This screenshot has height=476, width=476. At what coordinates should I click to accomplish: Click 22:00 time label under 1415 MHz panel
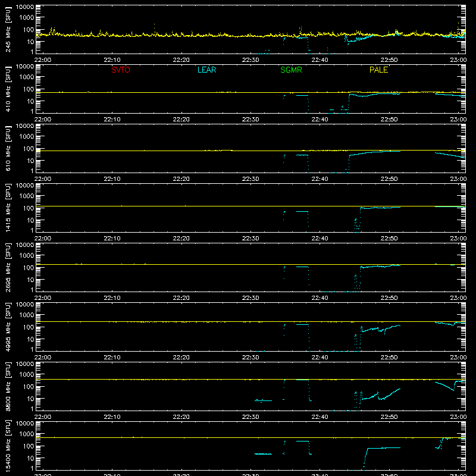42,239
